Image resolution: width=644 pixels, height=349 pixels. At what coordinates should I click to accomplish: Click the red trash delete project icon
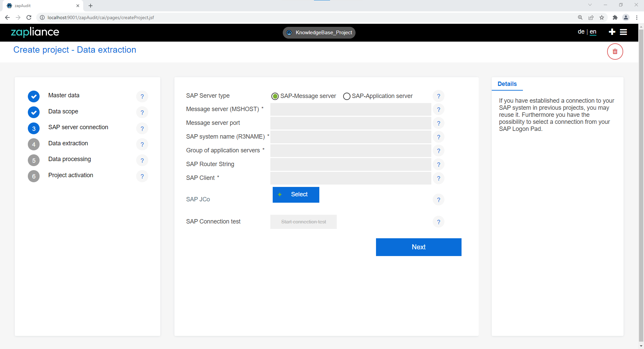(615, 52)
